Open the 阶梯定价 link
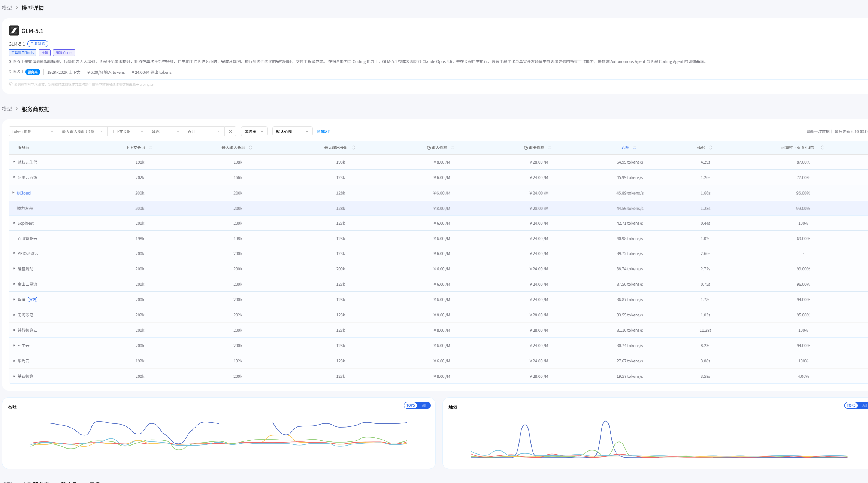This screenshot has height=483, width=868. 324,131
